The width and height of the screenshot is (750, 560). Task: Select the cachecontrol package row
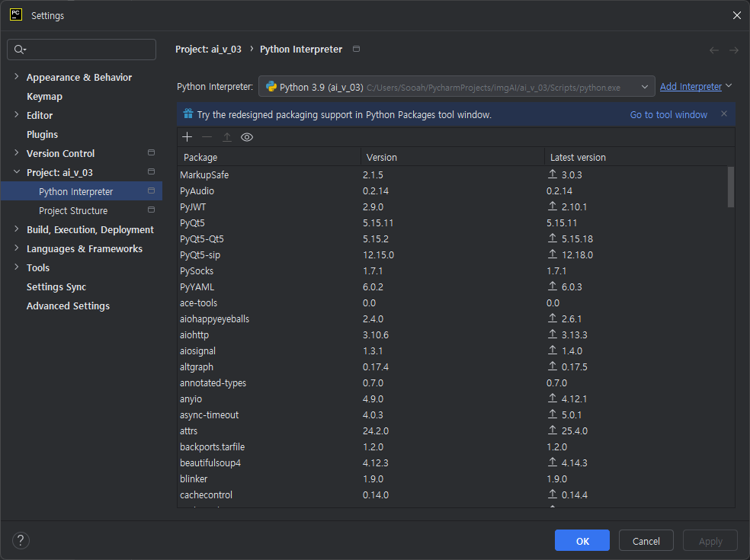453,494
